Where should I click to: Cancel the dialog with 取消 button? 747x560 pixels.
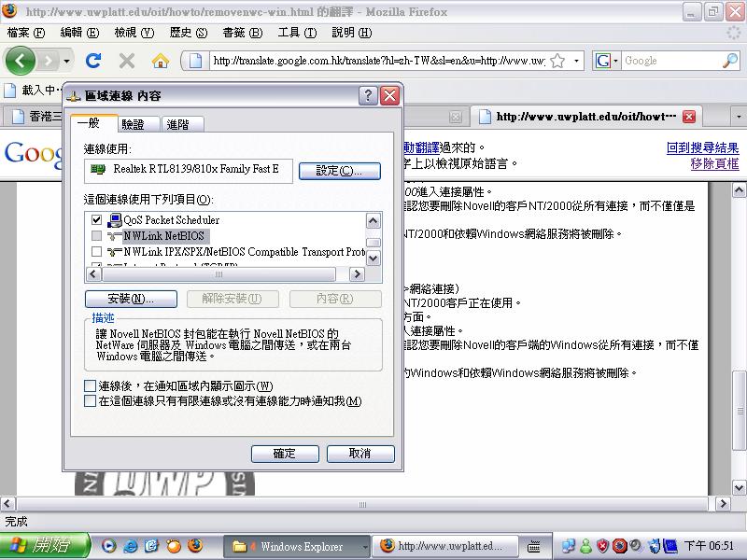pos(360,454)
